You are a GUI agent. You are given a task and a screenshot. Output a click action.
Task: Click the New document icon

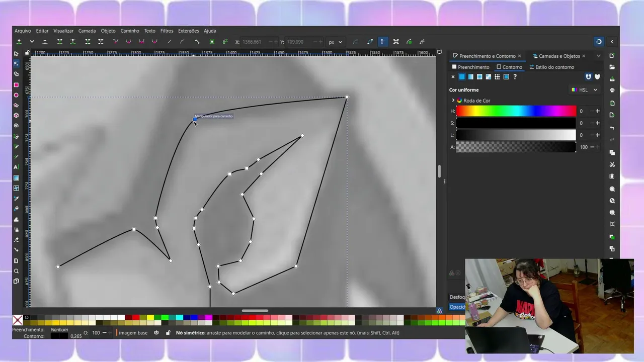[612, 55]
